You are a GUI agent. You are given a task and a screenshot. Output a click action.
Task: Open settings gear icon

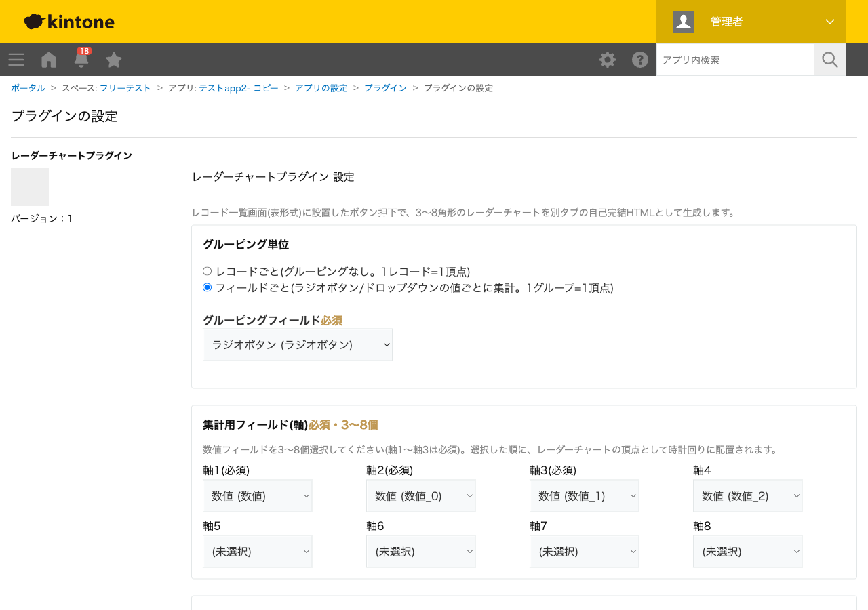[x=608, y=60]
